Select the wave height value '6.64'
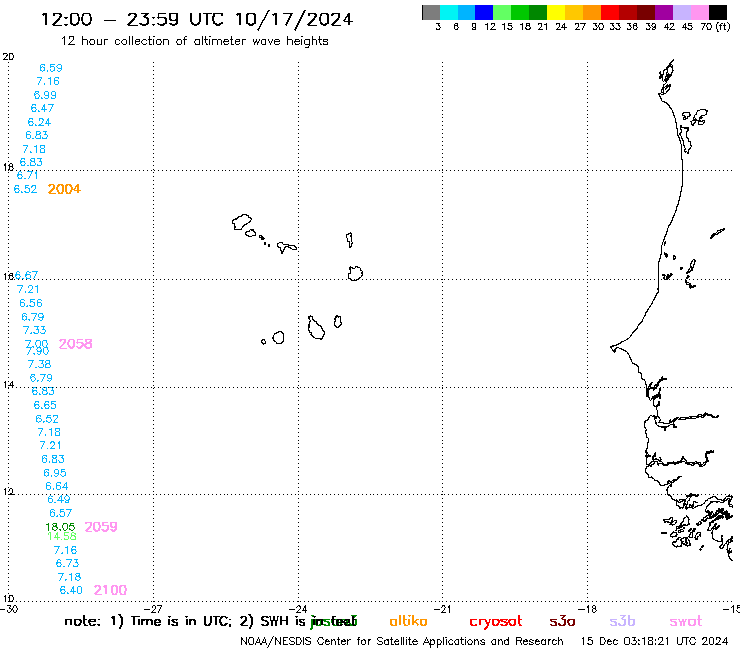Screen dimensions: 740x650 click(x=57, y=486)
